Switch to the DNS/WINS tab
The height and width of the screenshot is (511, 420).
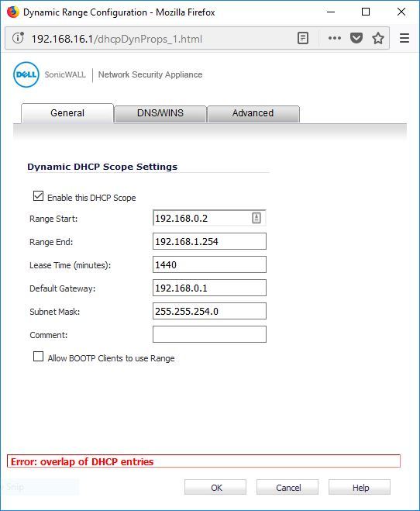pos(160,114)
